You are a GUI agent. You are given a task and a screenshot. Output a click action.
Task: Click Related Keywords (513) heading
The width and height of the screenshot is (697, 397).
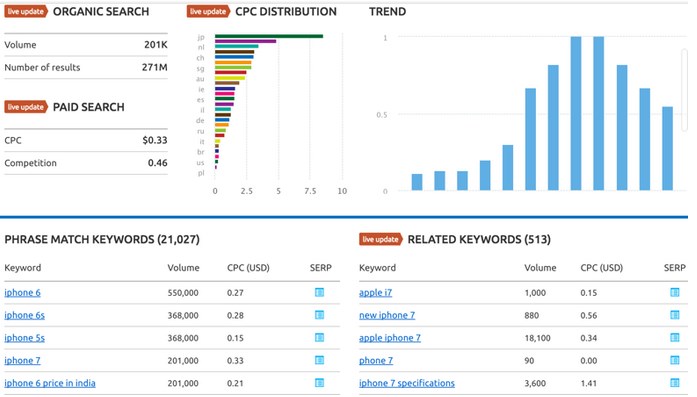479,240
